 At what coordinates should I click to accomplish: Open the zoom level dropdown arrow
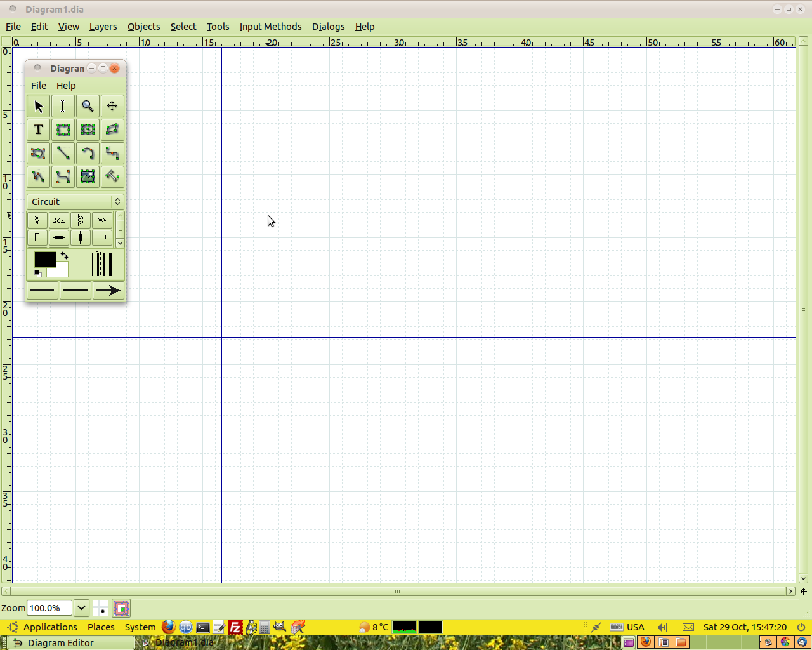[x=81, y=608]
